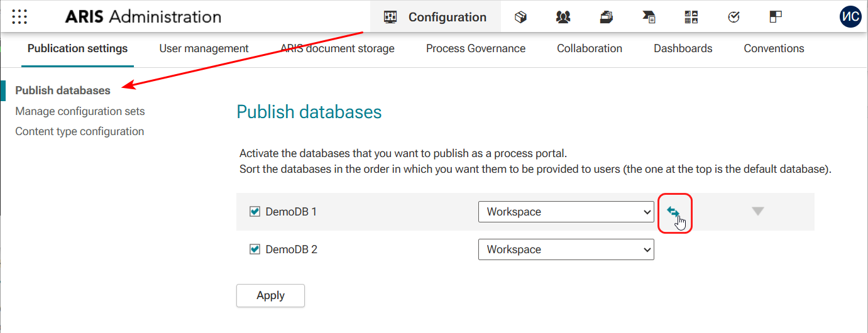Open the DemoDB 1 Workspace dropdown
The image size is (868, 333).
[x=566, y=212]
